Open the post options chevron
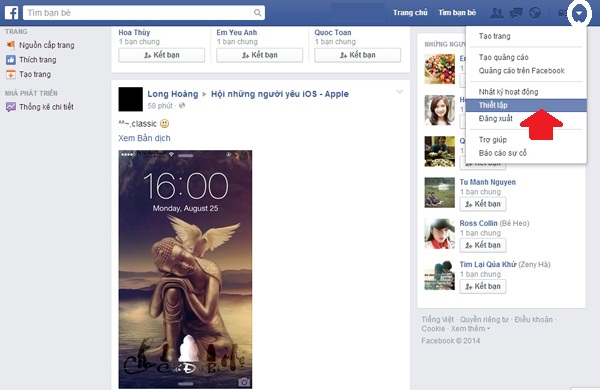600x390 pixels. pyautogui.click(x=399, y=92)
